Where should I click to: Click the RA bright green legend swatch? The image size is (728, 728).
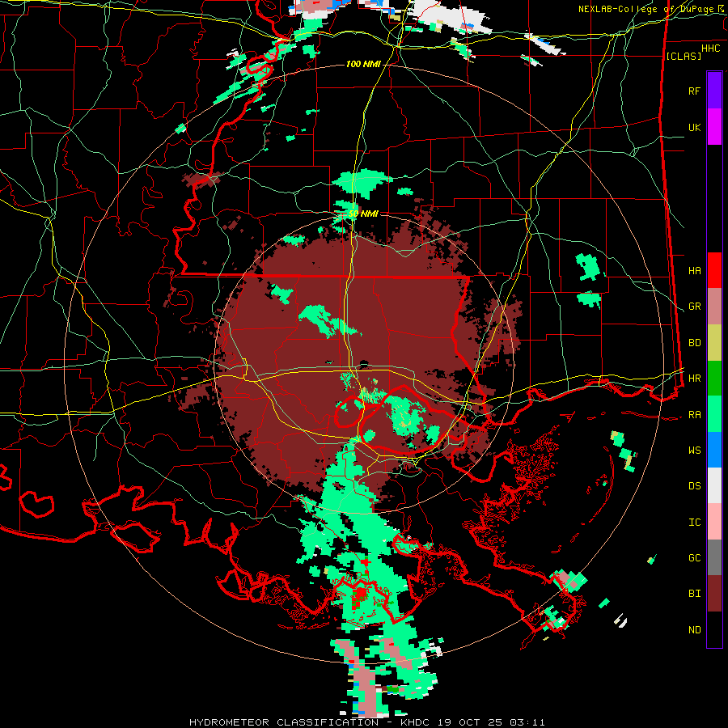point(714,414)
